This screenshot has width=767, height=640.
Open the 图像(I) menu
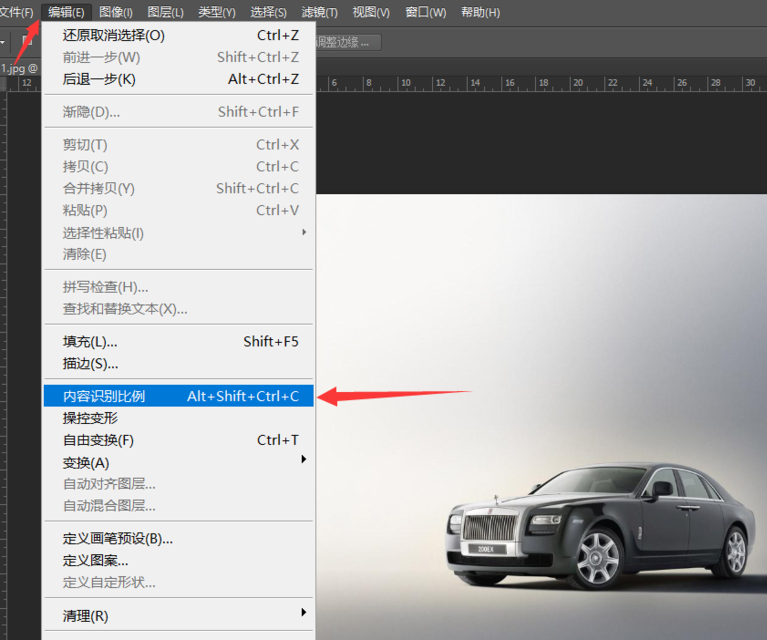(117, 12)
